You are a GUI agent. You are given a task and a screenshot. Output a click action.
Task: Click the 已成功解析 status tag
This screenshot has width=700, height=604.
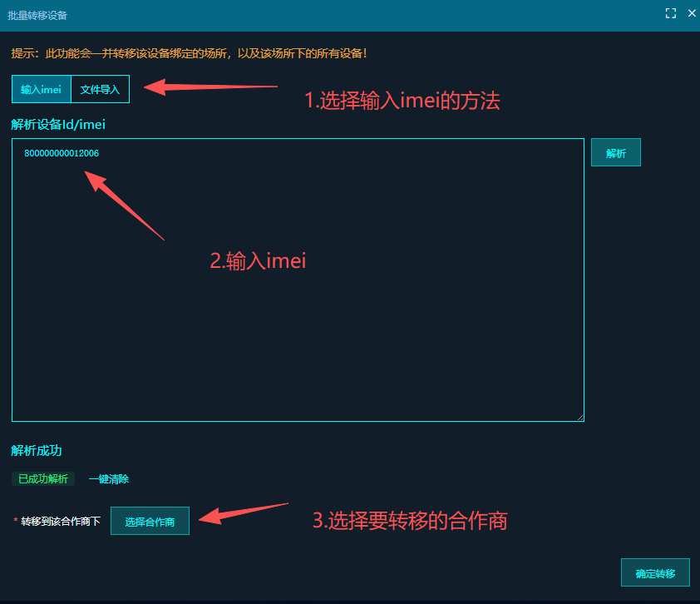point(43,479)
